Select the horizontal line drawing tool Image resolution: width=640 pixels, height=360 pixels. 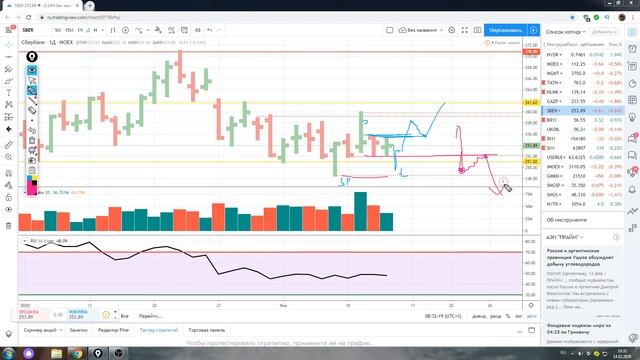[9, 57]
